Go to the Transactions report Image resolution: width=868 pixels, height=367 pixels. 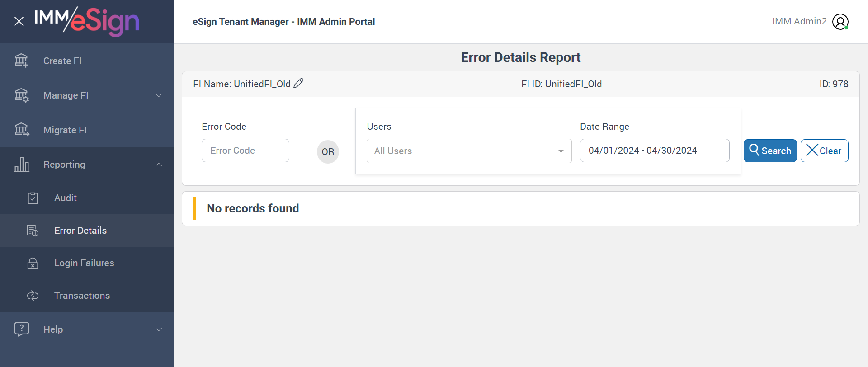(x=82, y=296)
